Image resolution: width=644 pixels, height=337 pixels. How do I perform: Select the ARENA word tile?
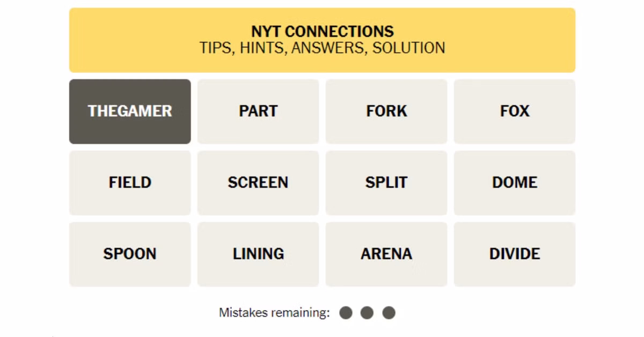pyautogui.click(x=386, y=254)
